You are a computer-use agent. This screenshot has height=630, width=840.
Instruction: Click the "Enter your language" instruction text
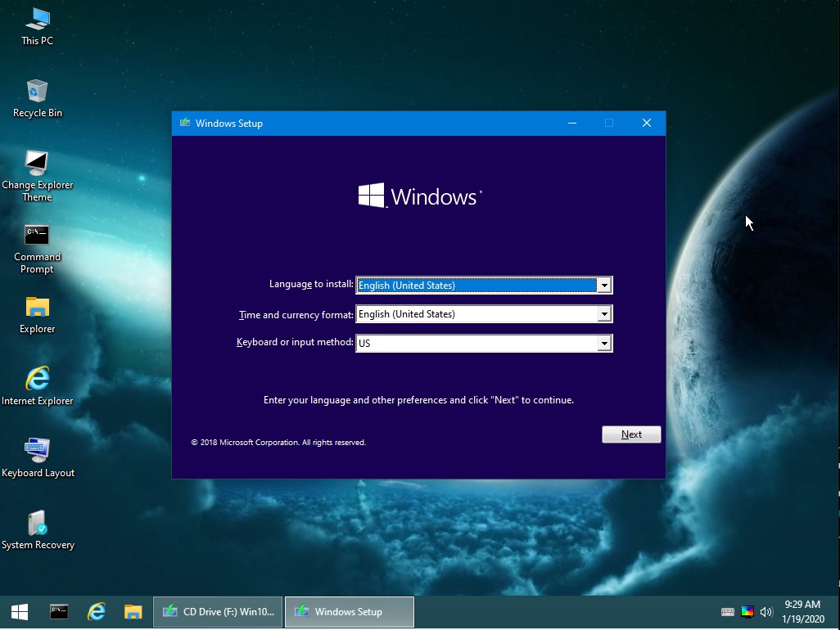pos(418,400)
